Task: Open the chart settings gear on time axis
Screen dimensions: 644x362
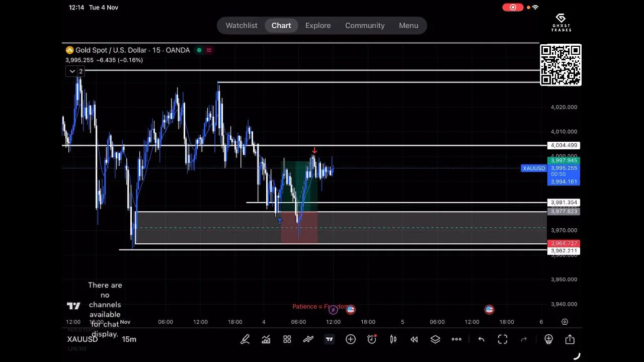Action: (565, 322)
